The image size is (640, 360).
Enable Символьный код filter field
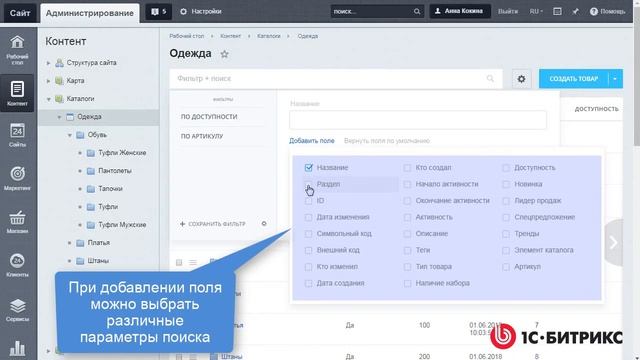[x=309, y=234]
